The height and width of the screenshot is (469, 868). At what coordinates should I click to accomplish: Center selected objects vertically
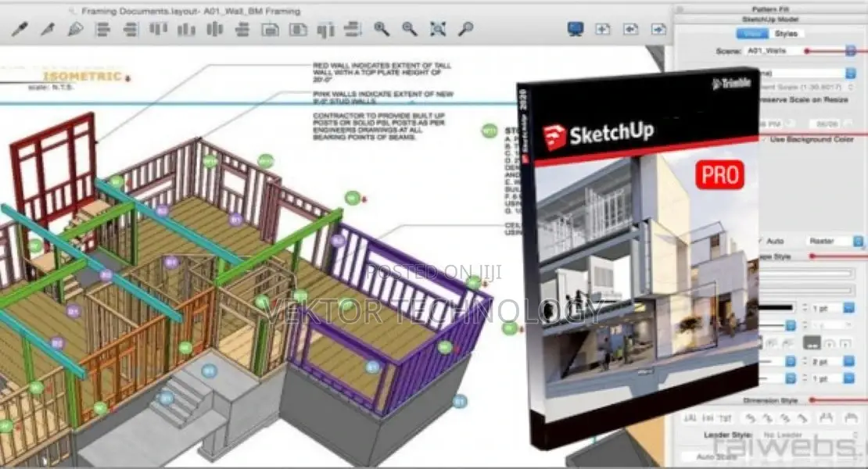[214, 29]
